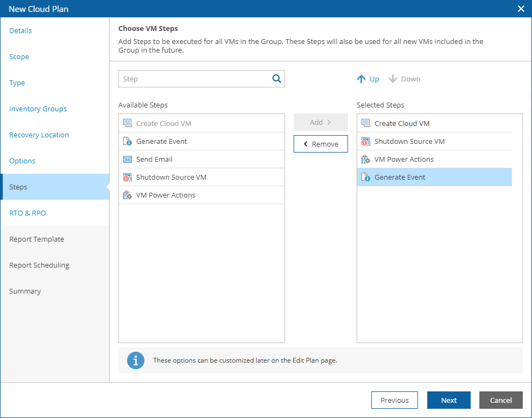Click the VM Power Actions gear icon

click(x=128, y=195)
